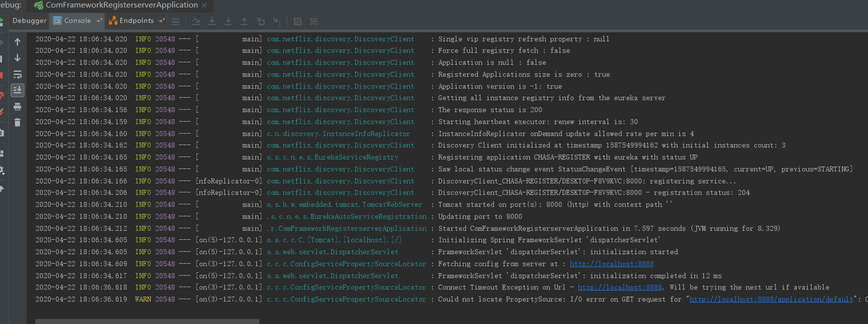Click 'Application version is -1: true' message
The image size is (868, 324).
(500, 86)
